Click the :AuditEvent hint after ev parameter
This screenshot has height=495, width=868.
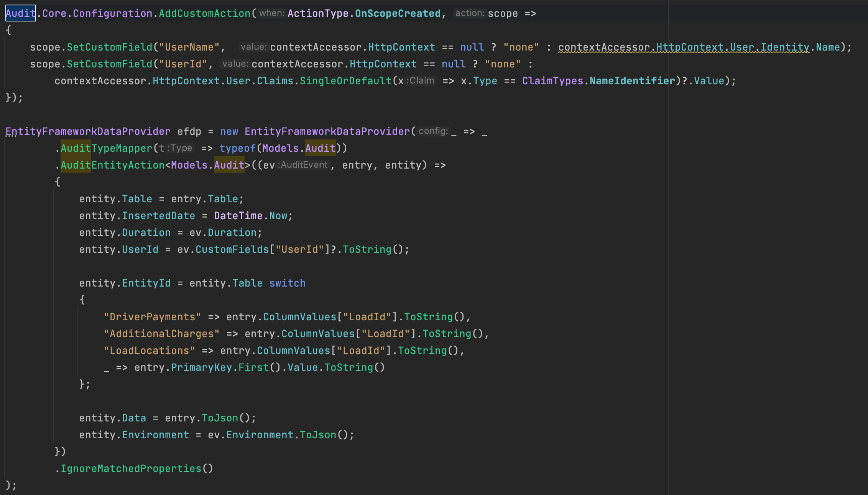point(302,165)
